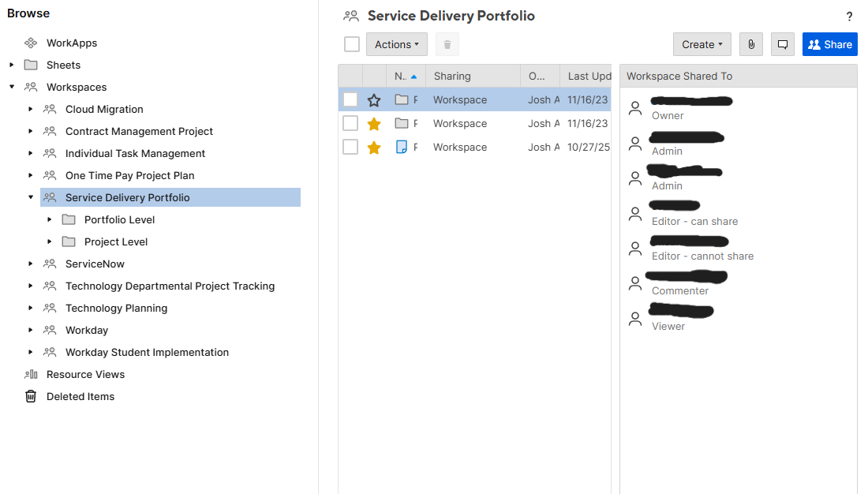This screenshot has width=868, height=494.
Task: Open the Actions dropdown menu
Action: tap(397, 44)
